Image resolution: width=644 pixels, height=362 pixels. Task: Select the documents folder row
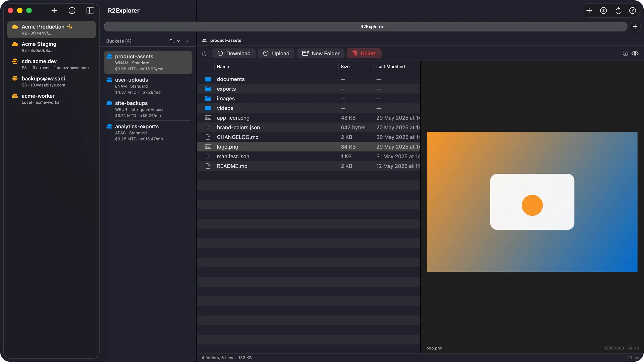pyautogui.click(x=308, y=79)
